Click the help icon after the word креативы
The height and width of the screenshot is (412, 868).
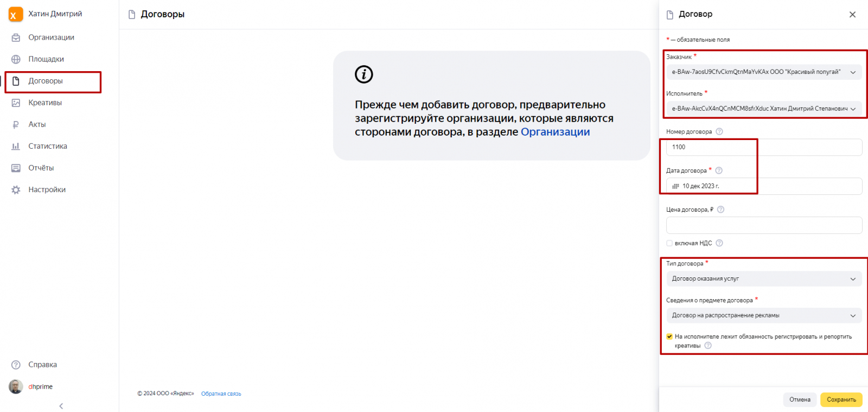click(708, 345)
